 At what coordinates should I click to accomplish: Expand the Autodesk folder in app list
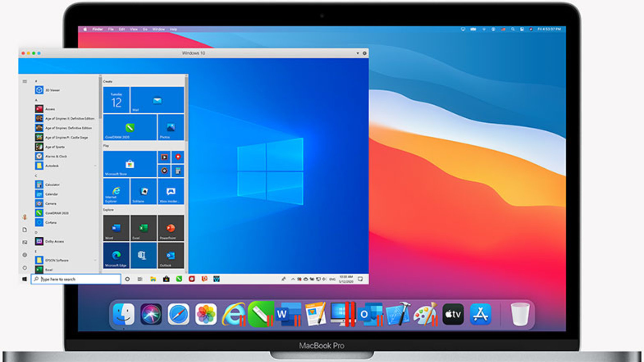coord(65,166)
